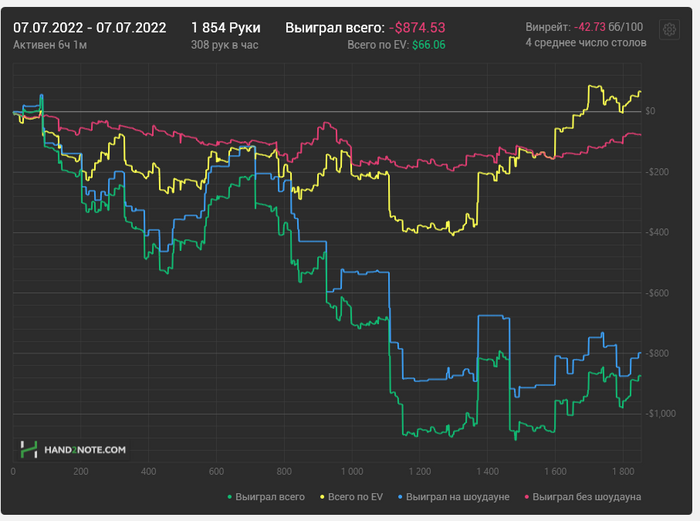Click the pink legend dot for Выиграл без шоудауна
700x521 pixels.
[527, 497]
